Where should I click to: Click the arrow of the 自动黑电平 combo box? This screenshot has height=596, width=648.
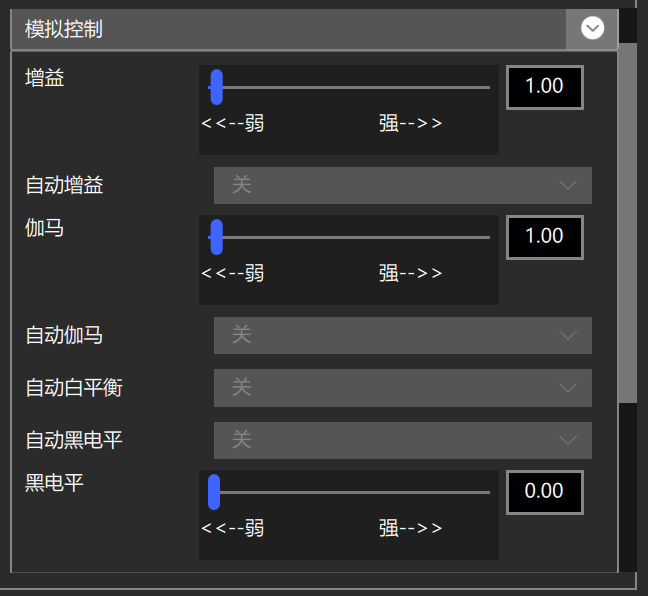pyautogui.click(x=568, y=439)
